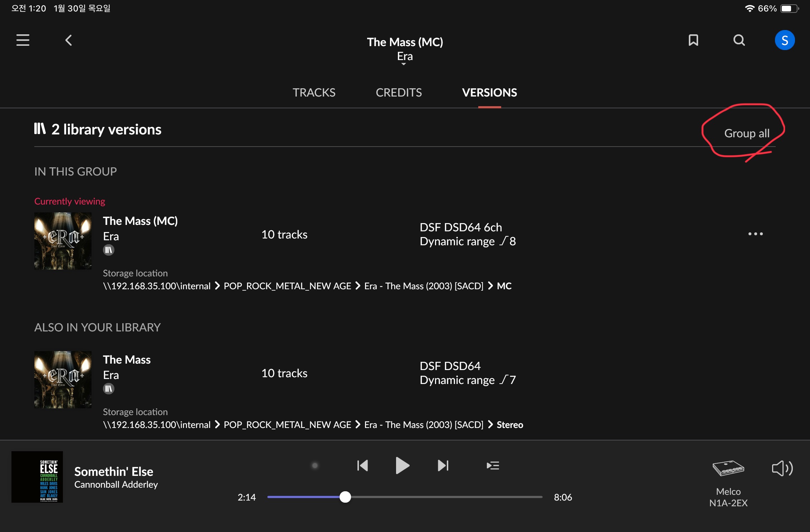Screen dimensions: 810x532
Task: Open the Stereo folder in storage path
Action: pos(510,425)
